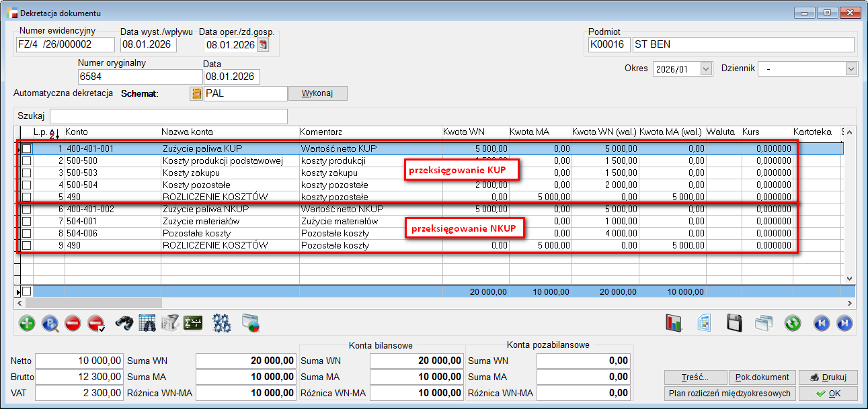Click the sigma formula calculator icon
Viewport: 868px width, 409px height.
coord(194,323)
